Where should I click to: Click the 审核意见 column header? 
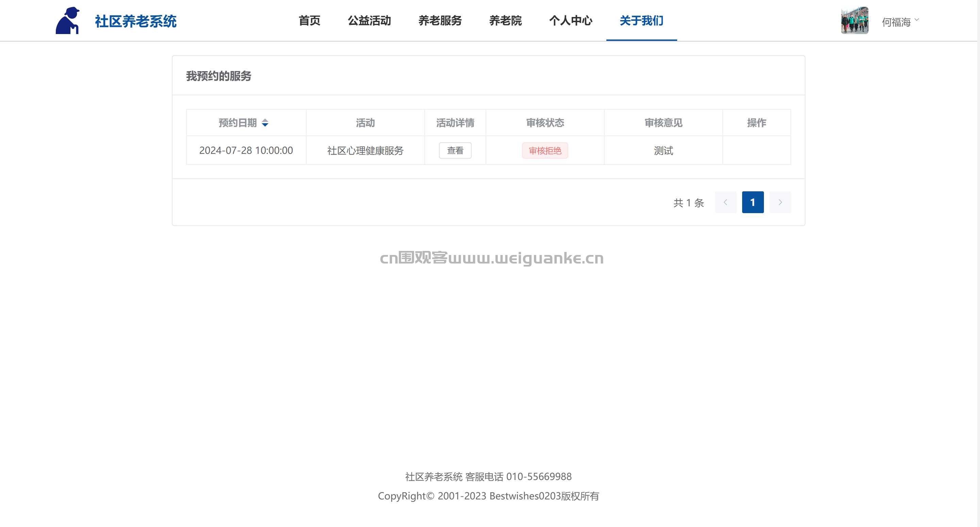click(664, 123)
